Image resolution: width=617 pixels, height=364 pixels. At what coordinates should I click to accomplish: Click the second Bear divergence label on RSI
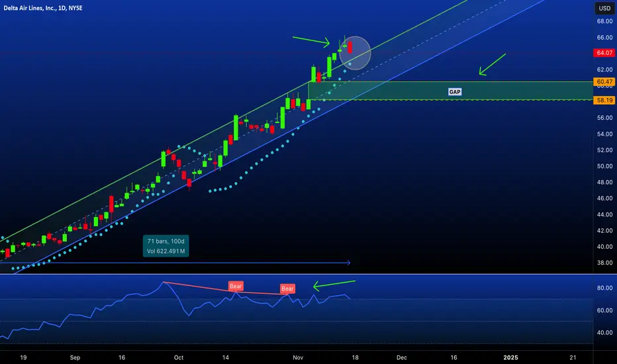pos(287,289)
